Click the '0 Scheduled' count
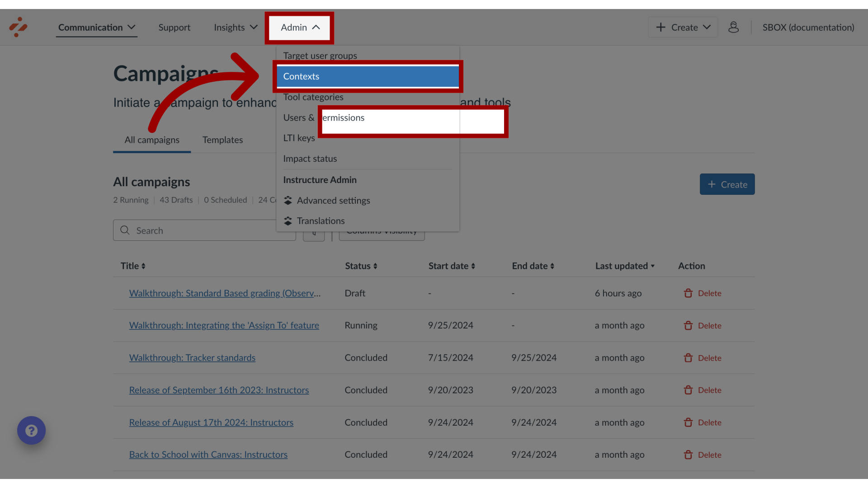Image resolution: width=868 pixels, height=488 pixels. click(225, 200)
